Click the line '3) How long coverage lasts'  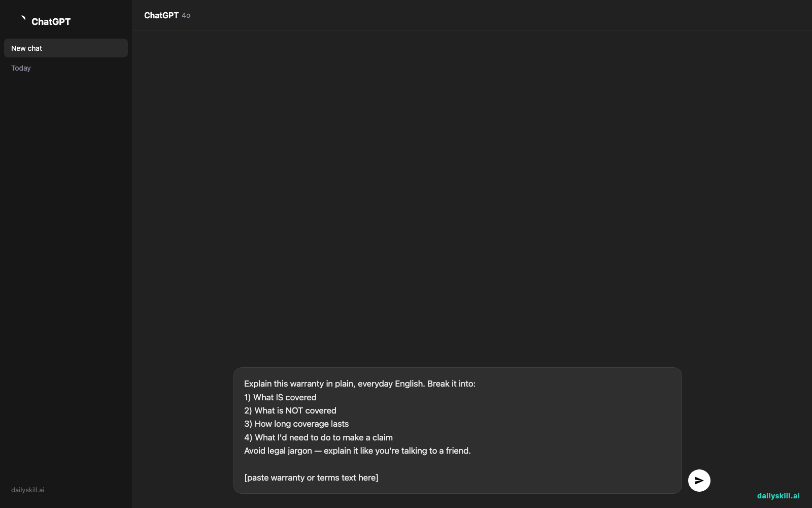coord(296,424)
